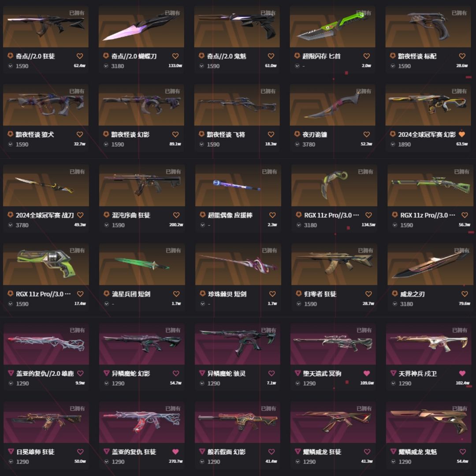Tap the heart icon for 混沌序曲 狂徒
Image resolution: width=476 pixels, height=476 pixels.
[x=176, y=215]
